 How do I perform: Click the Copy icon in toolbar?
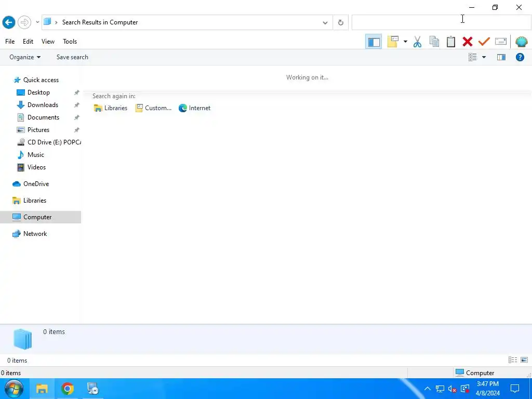click(x=434, y=42)
